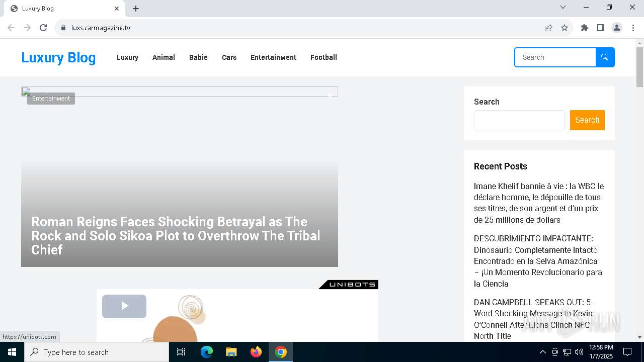
Task: Close the Luxury Blog tab
Action: click(117, 9)
